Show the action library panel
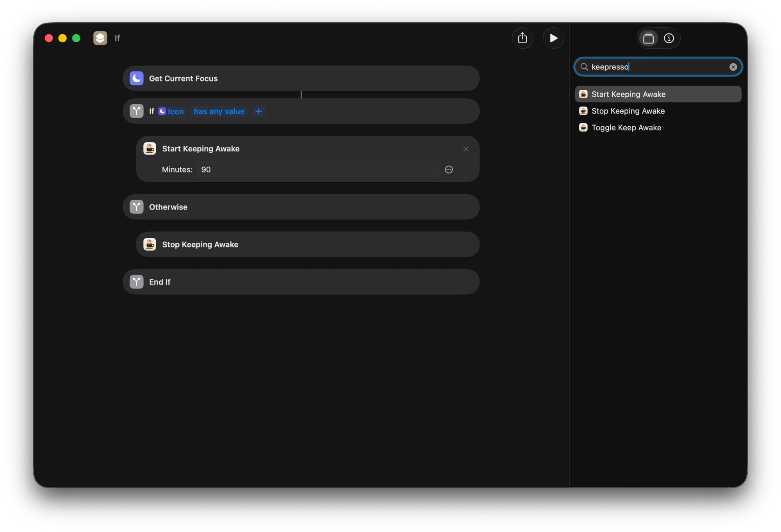This screenshot has height=532, width=781. click(648, 38)
